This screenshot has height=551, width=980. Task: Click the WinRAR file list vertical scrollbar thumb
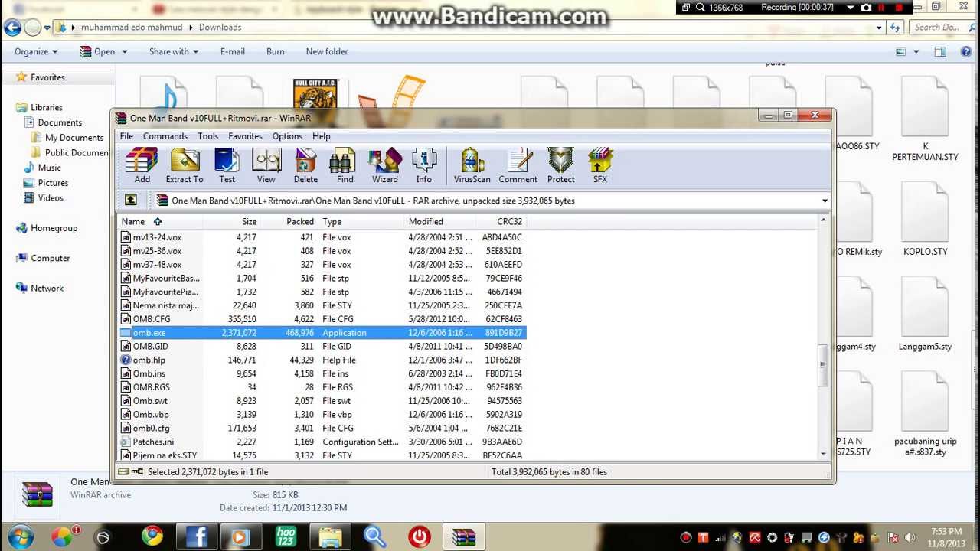pyautogui.click(x=824, y=366)
